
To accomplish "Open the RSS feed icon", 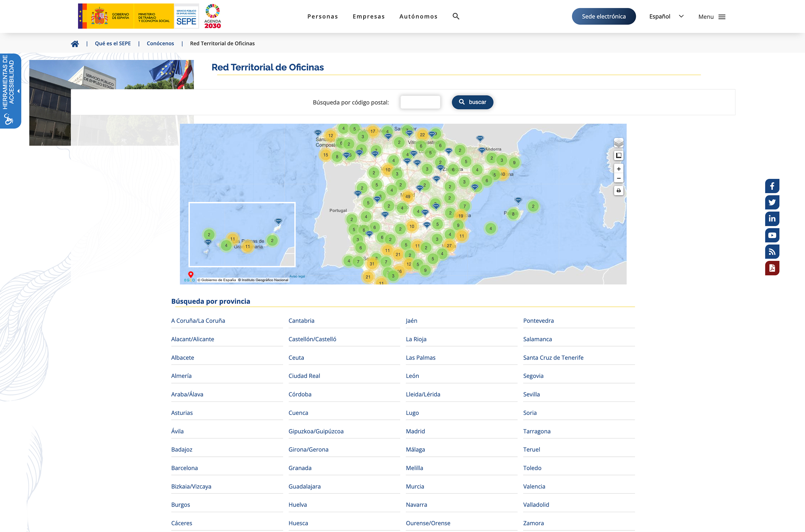I will pyautogui.click(x=772, y=252).
